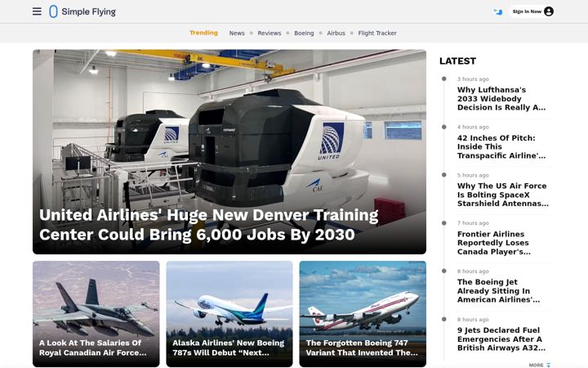Open the Airbus category
The width and height of the screenshot is (588, 368).
coord(336,33)
